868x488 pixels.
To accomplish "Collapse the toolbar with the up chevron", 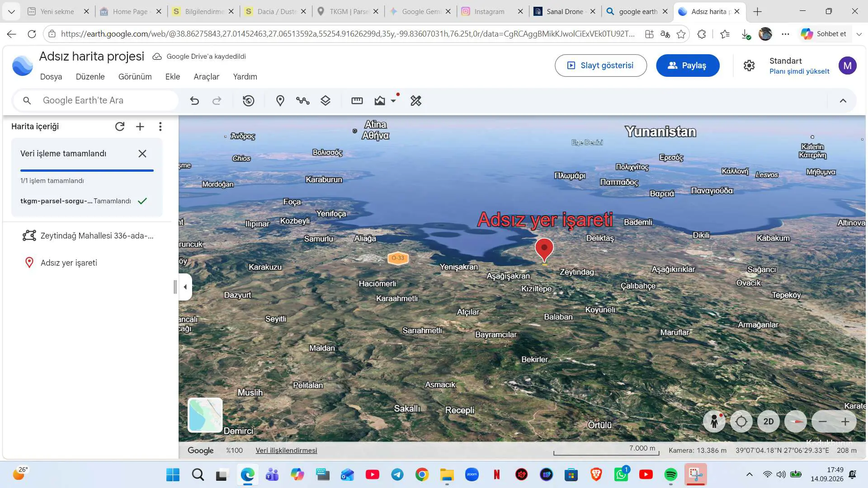I will click(843, 101).
